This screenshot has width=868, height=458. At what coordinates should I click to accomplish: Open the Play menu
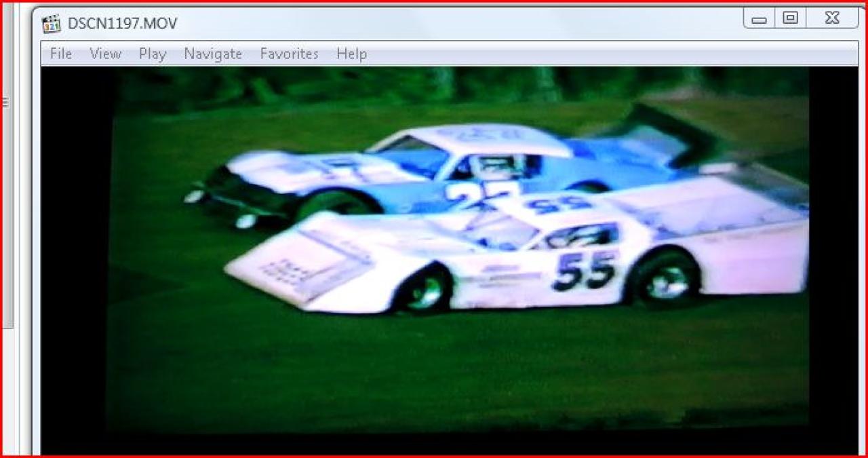(153, 54)
